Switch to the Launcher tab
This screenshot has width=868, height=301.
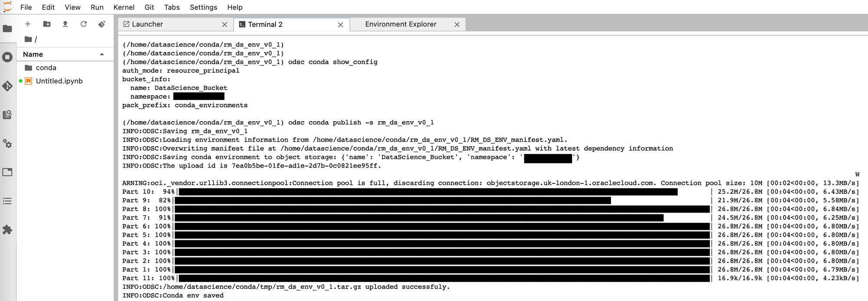[147, 24]
